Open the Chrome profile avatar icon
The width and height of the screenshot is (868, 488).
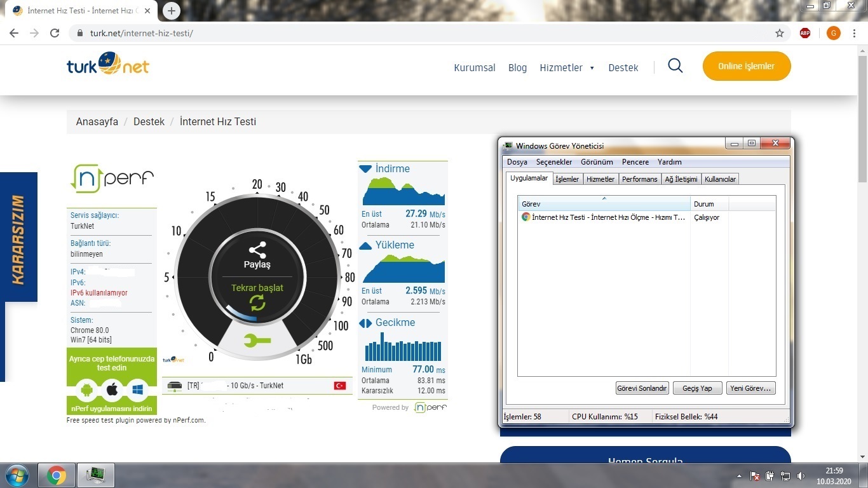click(834, 33)
